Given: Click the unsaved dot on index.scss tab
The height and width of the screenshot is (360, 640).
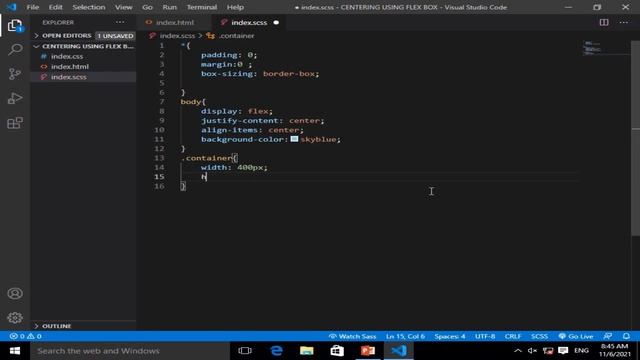Looking at the screenshot, I should pyautogui.click(x=276, y=22).
